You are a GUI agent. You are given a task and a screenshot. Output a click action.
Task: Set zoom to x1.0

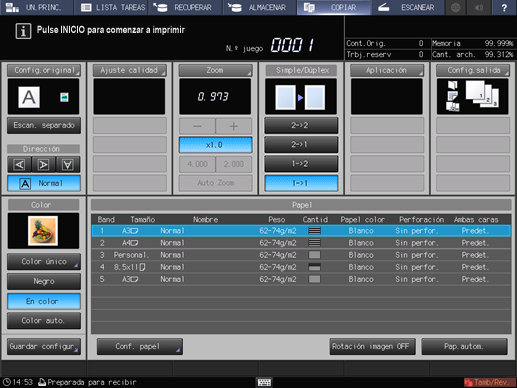(215, 145)
